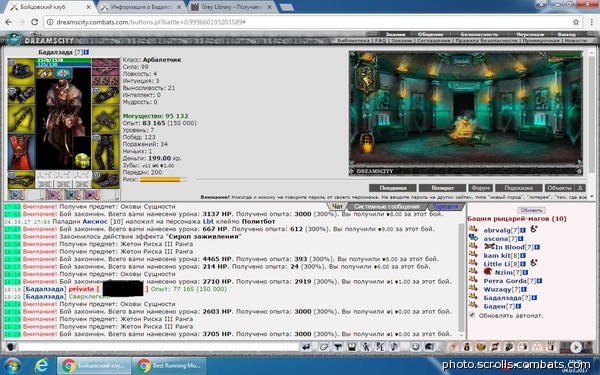Open the belt equipment slot

tap(21, 179)
